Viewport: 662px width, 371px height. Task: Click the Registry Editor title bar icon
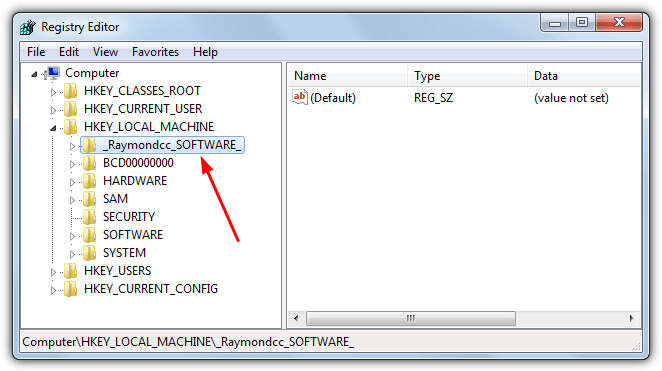(28, 27)
